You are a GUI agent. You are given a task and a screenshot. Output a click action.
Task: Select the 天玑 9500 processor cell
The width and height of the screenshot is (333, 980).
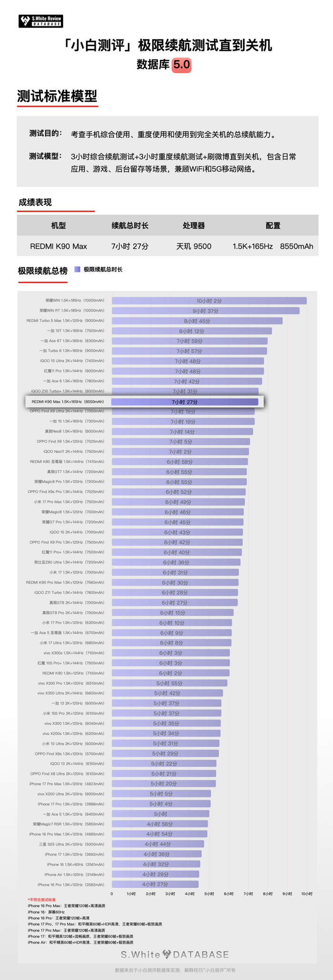click(x=194, y=246)
